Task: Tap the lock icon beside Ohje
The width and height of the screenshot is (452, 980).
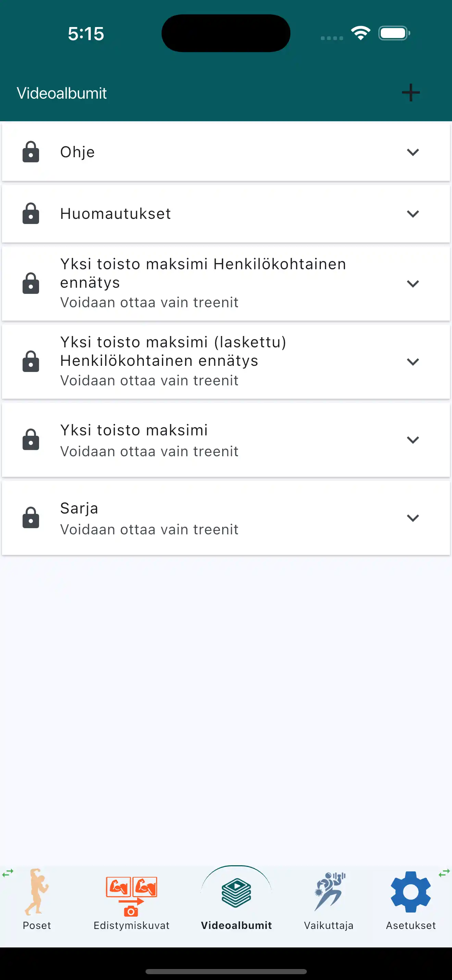Action: click(x=31, y=152)
